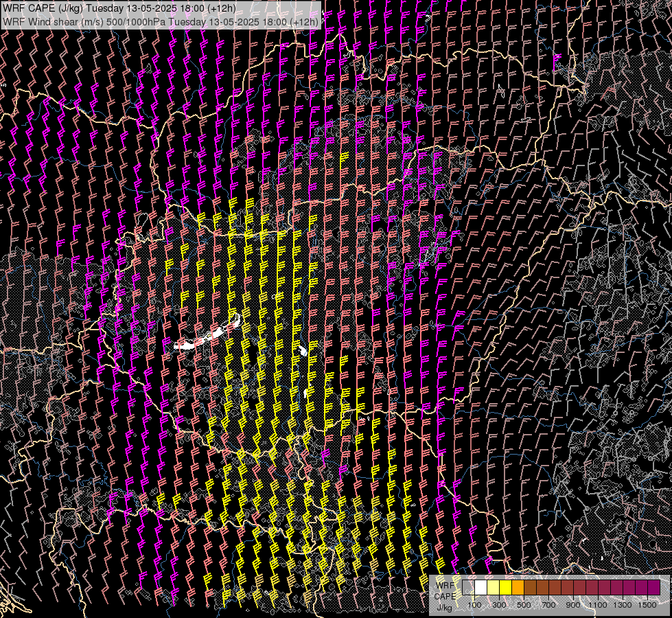Click the legend value 1300

623,605
